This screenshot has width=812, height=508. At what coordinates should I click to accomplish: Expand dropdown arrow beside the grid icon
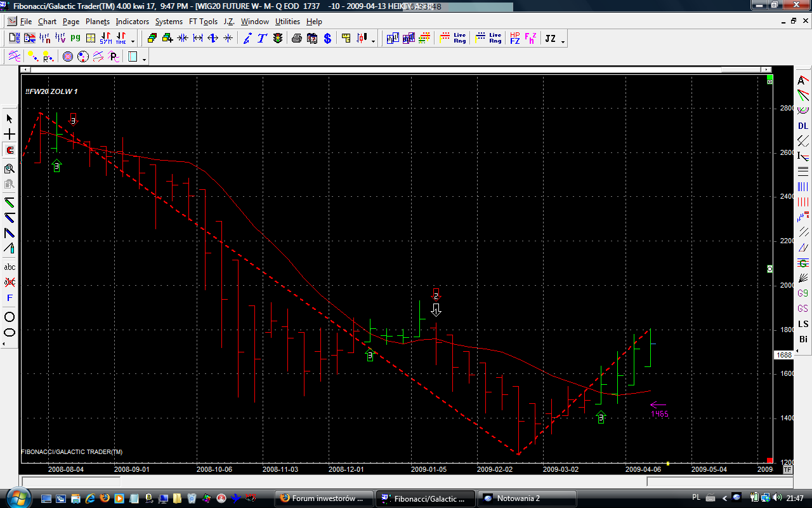tap(145, 60)
